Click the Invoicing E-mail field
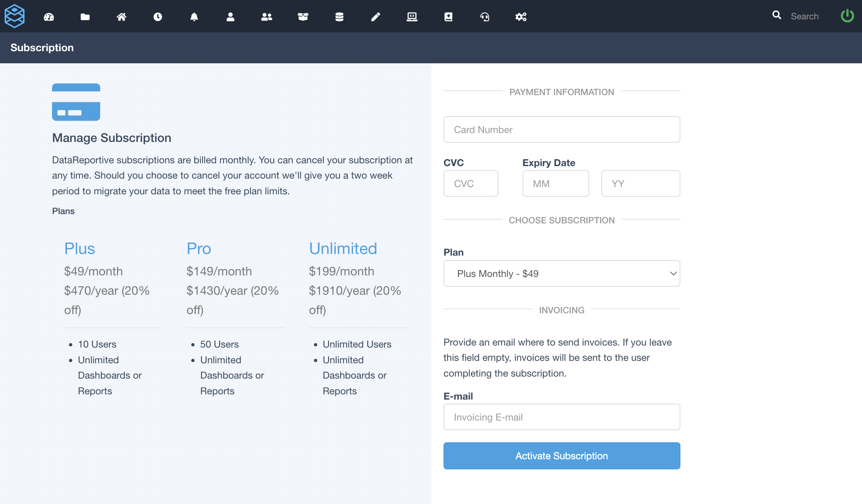Viewport: 862px width, 504px height. click(x=562, y=417)
